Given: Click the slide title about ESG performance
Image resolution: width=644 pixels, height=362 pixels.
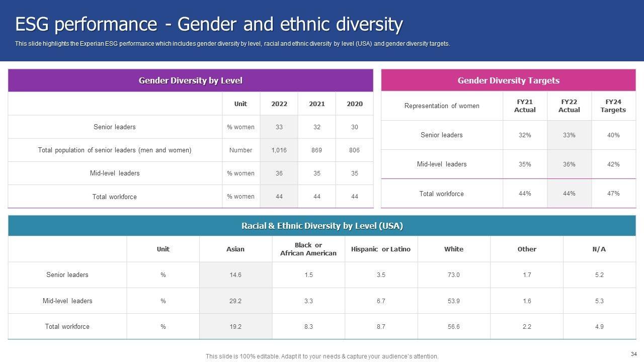Looking at the screenshot, I should (209, 24).
